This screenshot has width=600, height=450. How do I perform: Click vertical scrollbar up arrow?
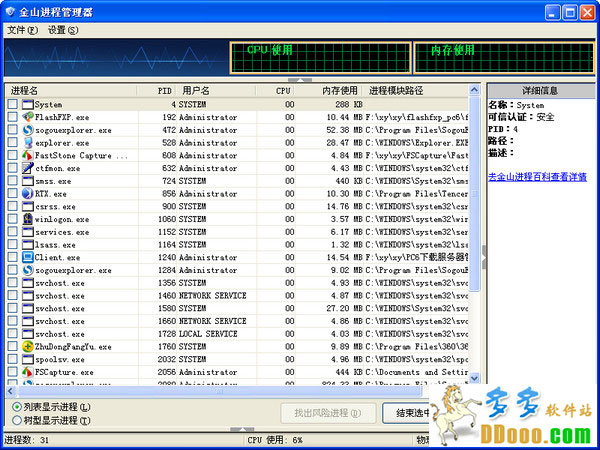coord(474,90)
